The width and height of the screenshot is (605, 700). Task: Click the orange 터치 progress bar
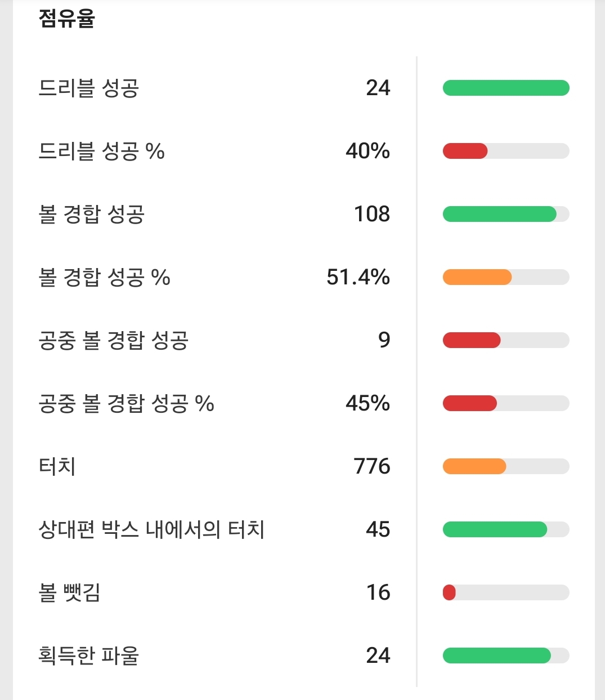pyautogui.click(x=474, y=466)
